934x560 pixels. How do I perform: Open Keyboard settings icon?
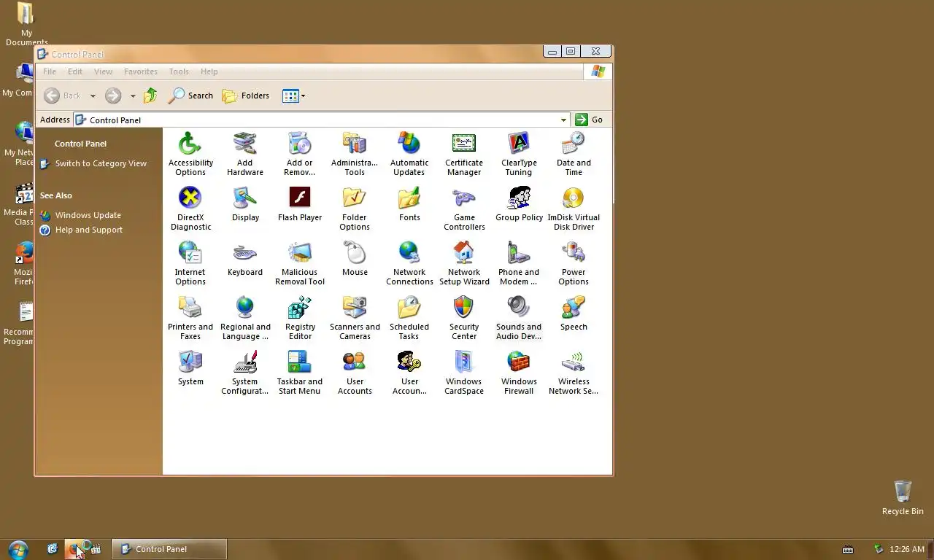coord(245,259)
